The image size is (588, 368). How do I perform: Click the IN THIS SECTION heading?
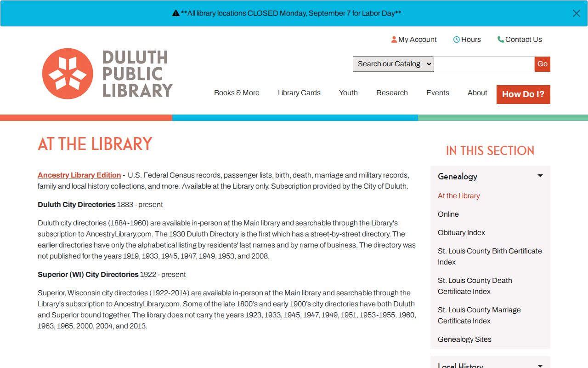(490, 151)
